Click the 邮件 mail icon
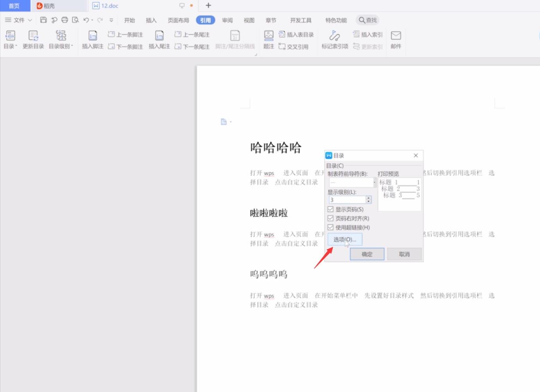The width and height of the screenshot is (540, 392). tap(396, 40)
